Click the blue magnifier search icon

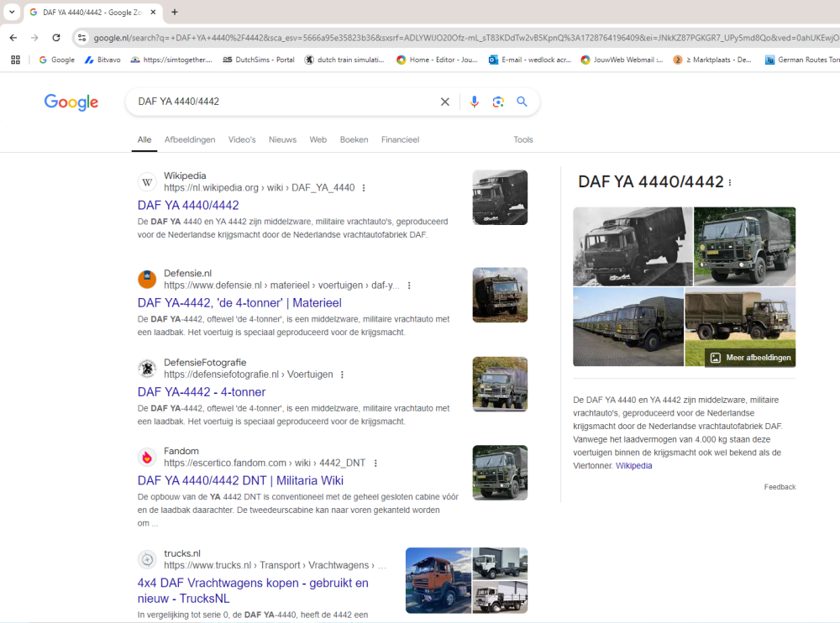pyautogui.click(x=522, y=102)
